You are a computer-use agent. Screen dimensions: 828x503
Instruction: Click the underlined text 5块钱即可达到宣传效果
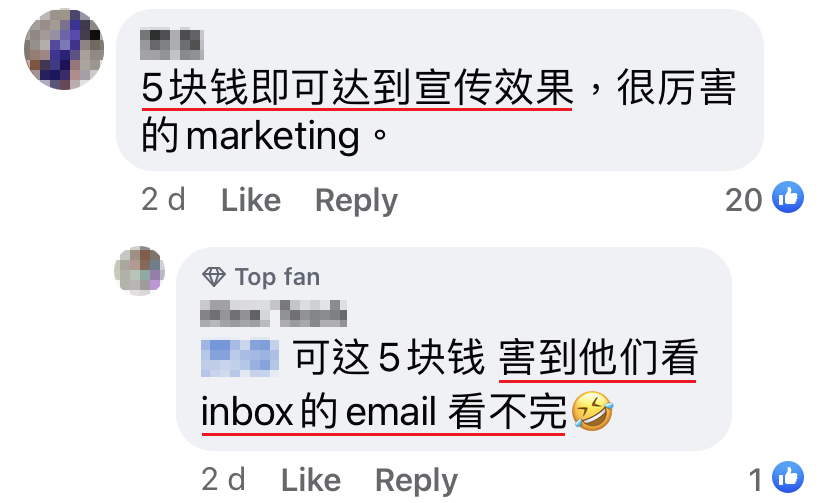point(357,87)
